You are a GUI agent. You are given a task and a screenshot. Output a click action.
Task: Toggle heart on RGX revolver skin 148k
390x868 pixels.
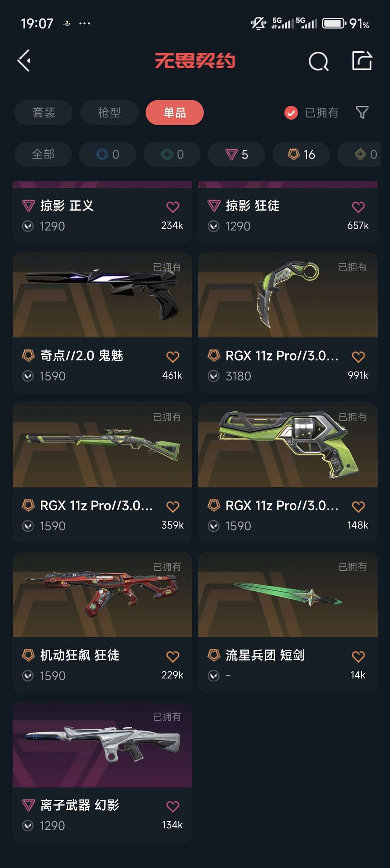coord(358,506)
